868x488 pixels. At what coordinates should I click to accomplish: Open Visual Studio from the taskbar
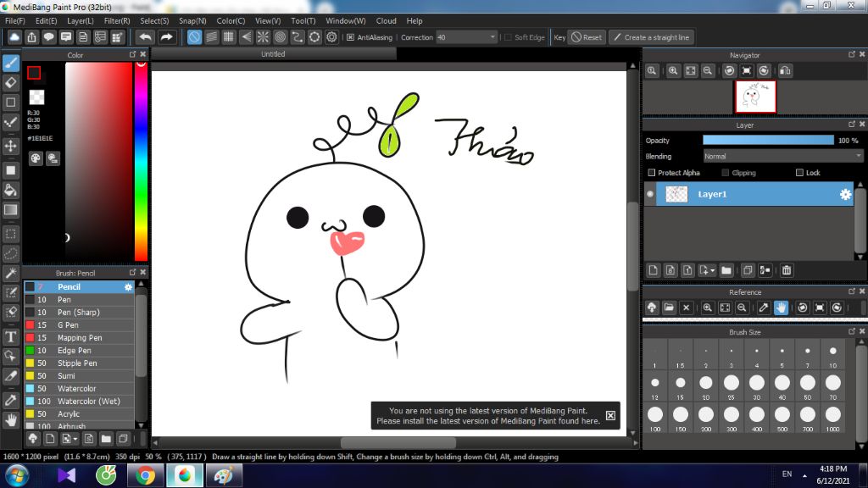pos(66,476)
